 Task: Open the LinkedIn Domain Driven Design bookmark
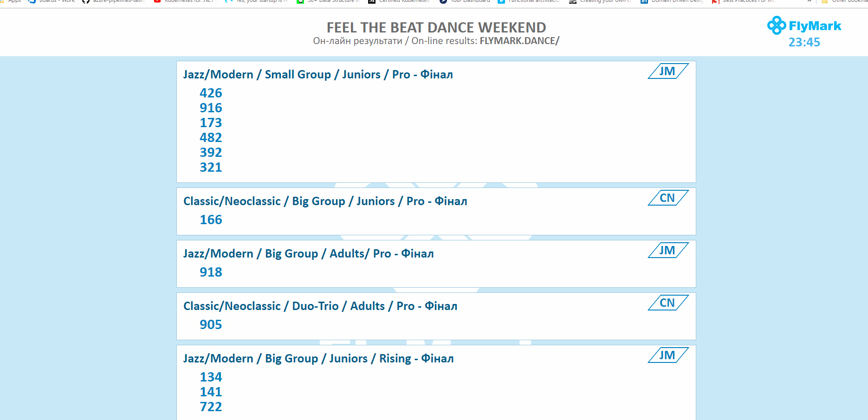(672, 1)
